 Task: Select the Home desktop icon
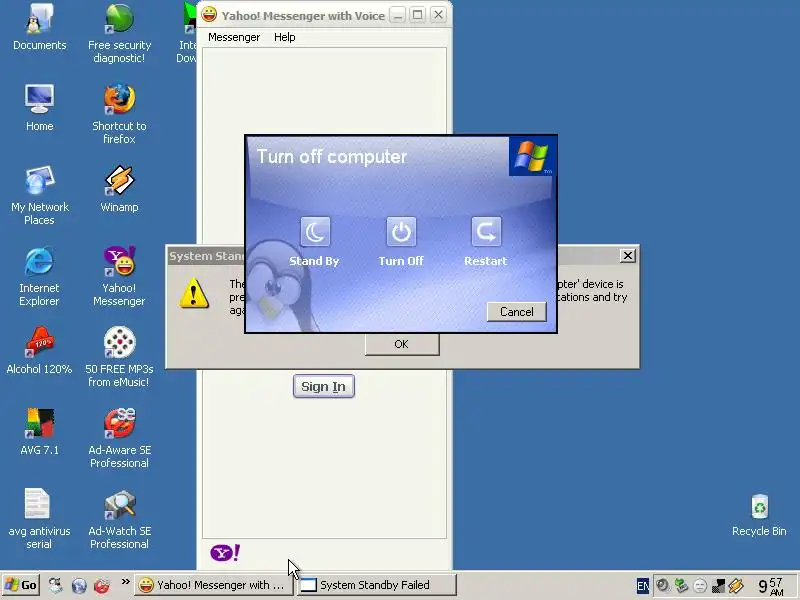(x=39, y=108)
